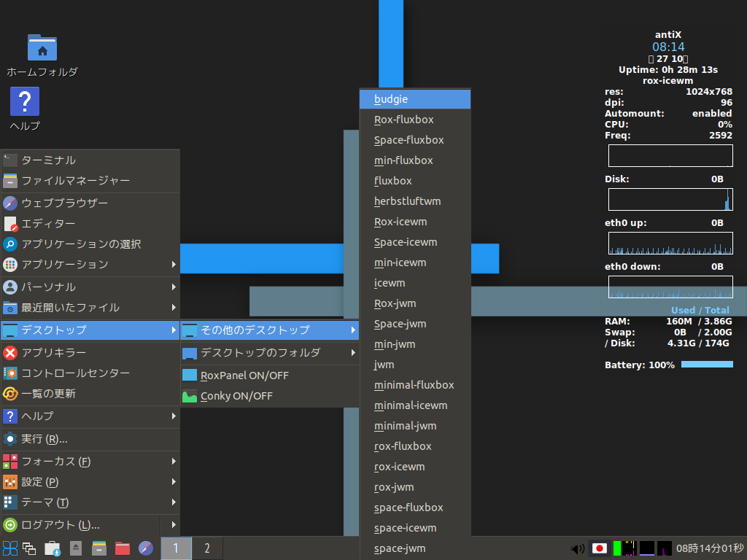
Task: Pick icewm desktop entry
Action: tap(415, 283)
